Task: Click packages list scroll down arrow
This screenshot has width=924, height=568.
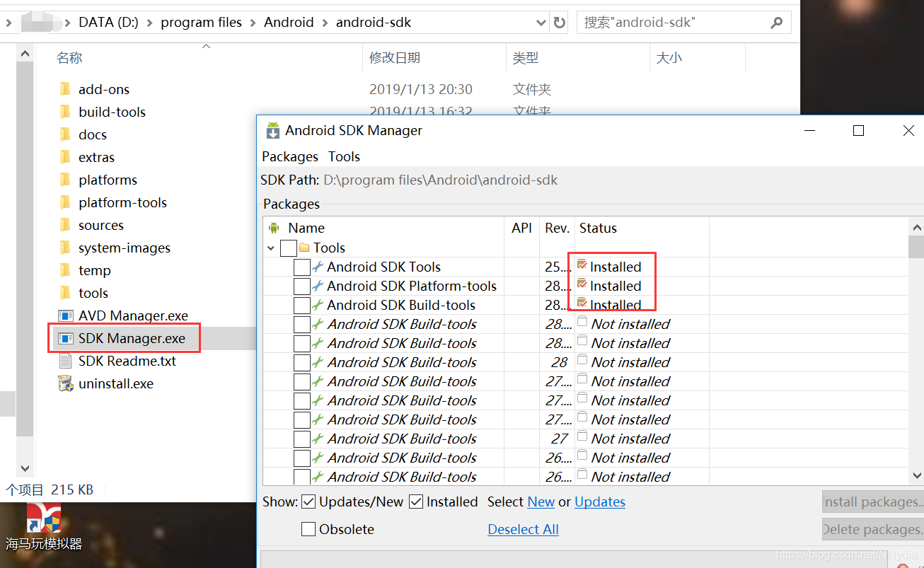Action: pos(916,476)
